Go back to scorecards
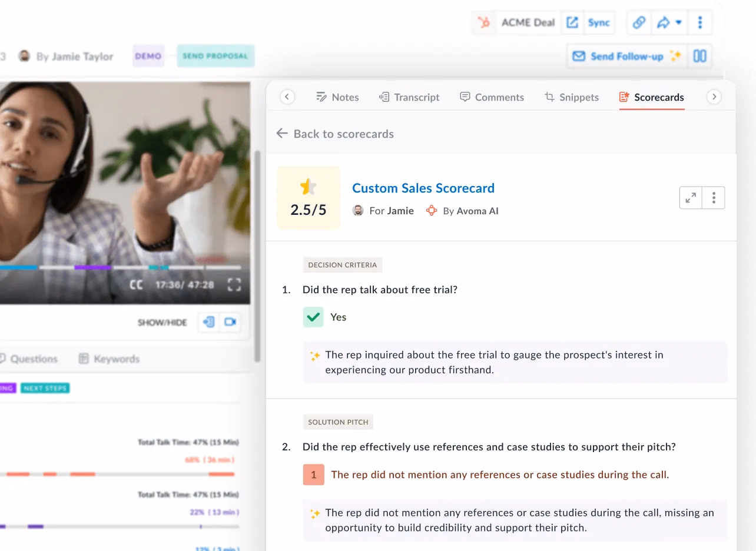The height and width of the screenshot is (551, 756). tap(335, 134)
